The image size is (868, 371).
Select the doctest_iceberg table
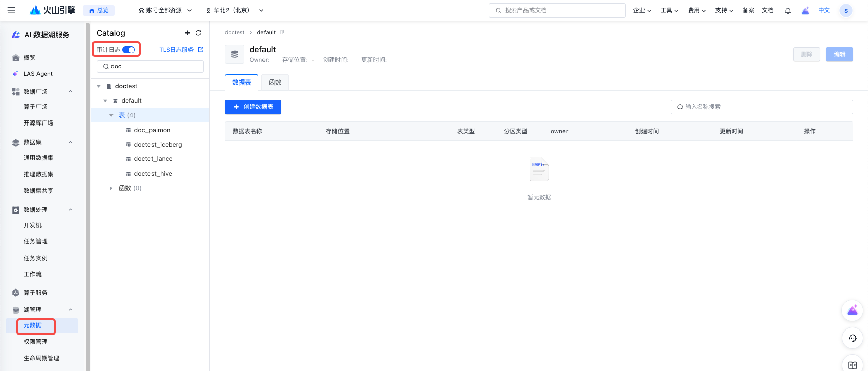[x=158, y=145]
